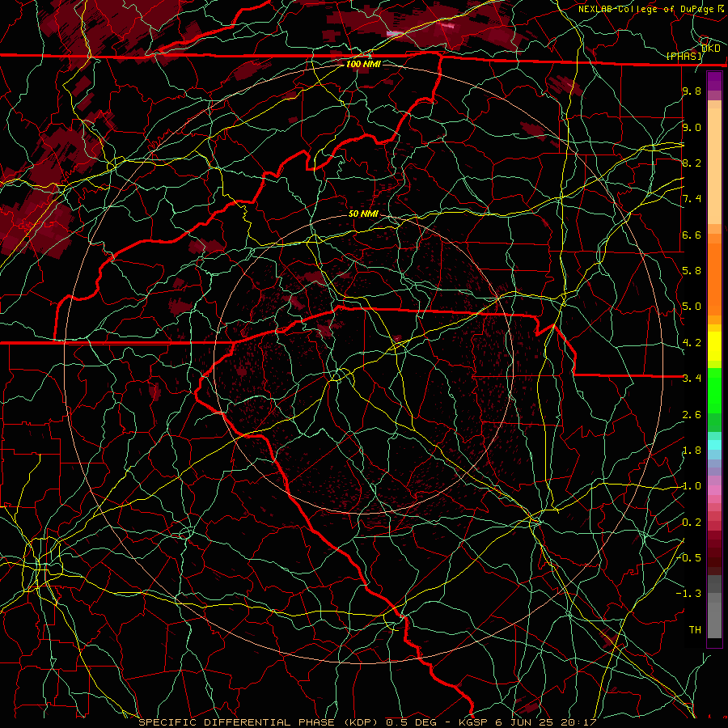The width and height of the screenshot is (728, 728).
Task: Click the 50 NMI range ring label
Action: [x=363, y=214]
